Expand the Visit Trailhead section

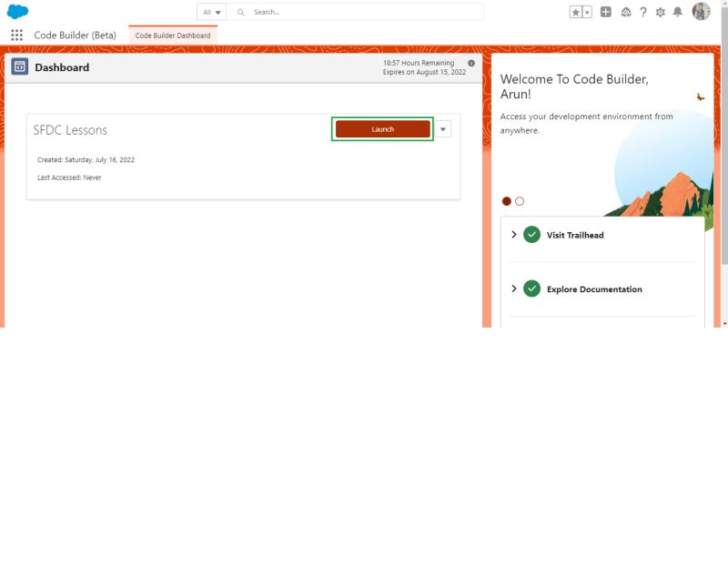click(x=514, y=234)
